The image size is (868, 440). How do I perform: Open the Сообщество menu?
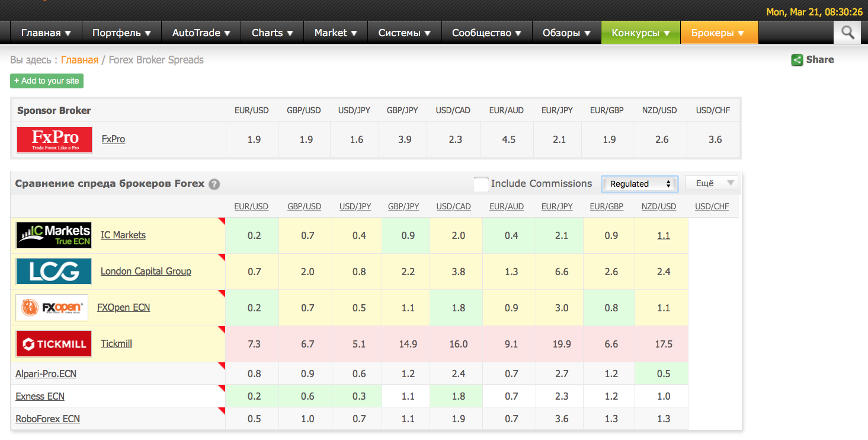point(487,33)
